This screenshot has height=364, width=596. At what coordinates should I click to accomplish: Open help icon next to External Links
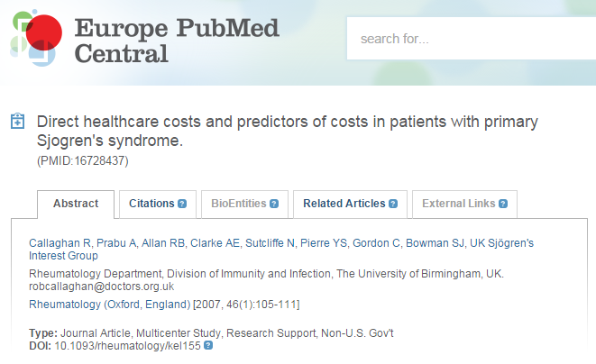pos(503,204)
